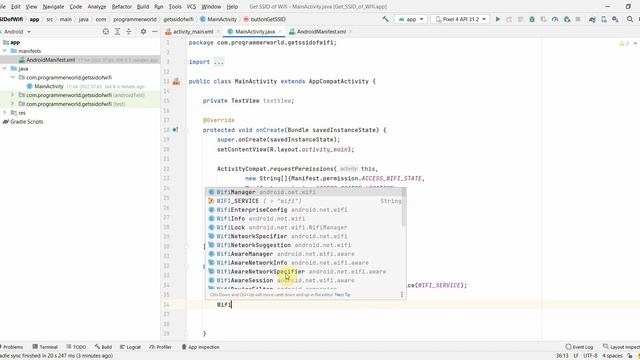
Task: Select MainActivity in project tree
Action: 49,86
